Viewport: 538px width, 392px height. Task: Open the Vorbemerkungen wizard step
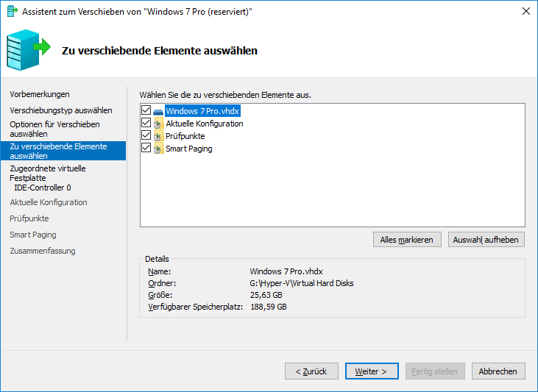(x=39, y=94)
